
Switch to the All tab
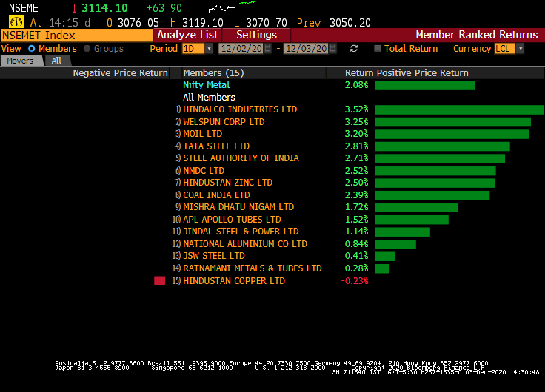(56, 61)
